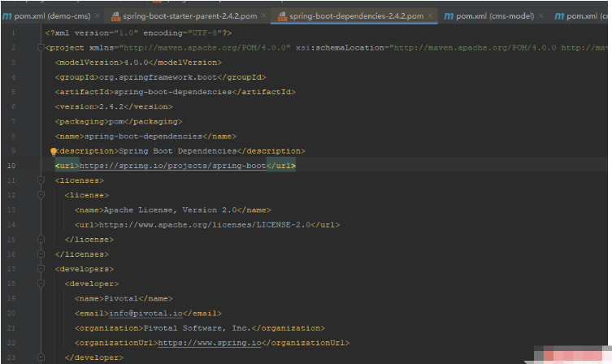The height and width of the screenshot is (364, 612).
Task: Click Maven icon on pom.xml (demo-cms) tab
Action: (7, 16)
